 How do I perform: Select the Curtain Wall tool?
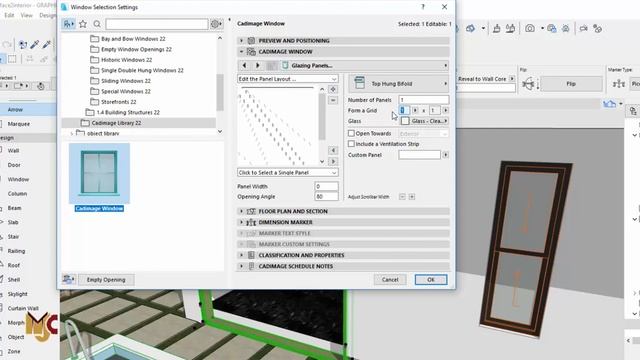23,308
